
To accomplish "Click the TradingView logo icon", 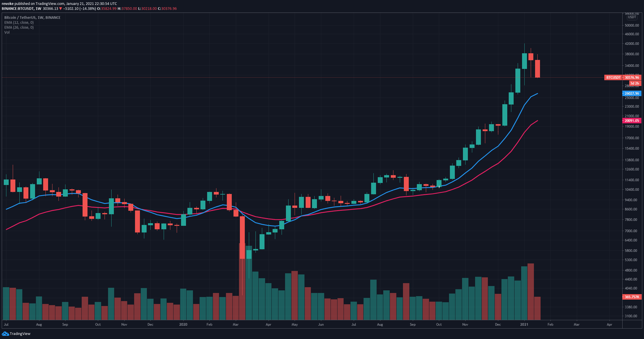I will [6, 334].
